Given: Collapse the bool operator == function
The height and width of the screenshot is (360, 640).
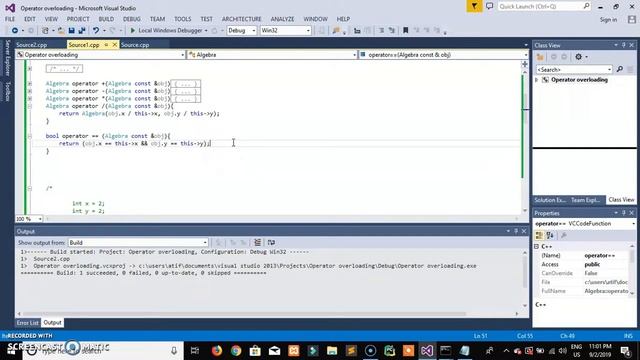Looking at the screenshot, I should 30,136.
